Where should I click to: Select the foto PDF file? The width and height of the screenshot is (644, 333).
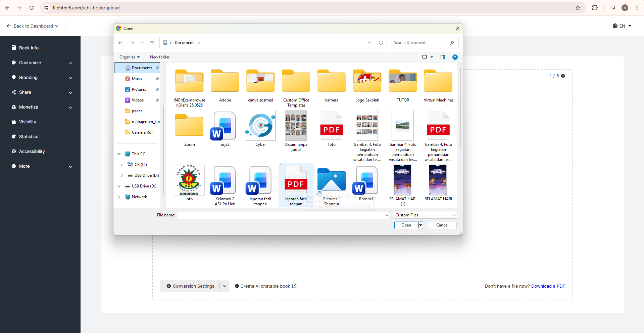coord(332,130)
